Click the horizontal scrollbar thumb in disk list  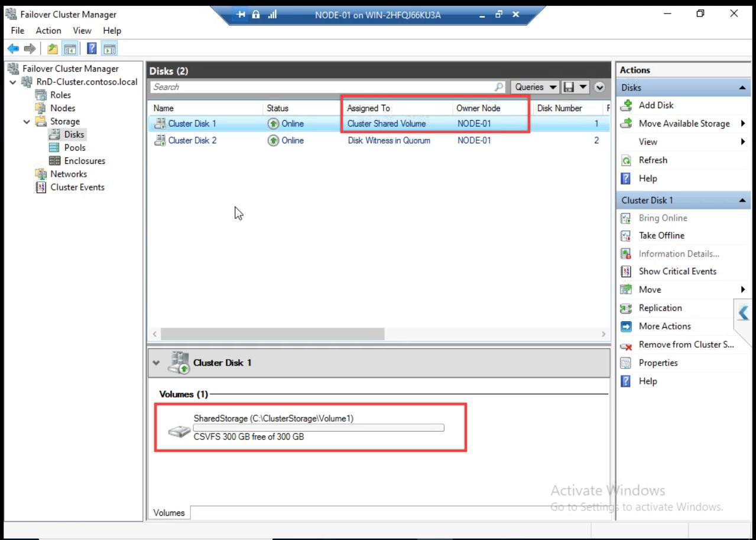pos(272,334)
